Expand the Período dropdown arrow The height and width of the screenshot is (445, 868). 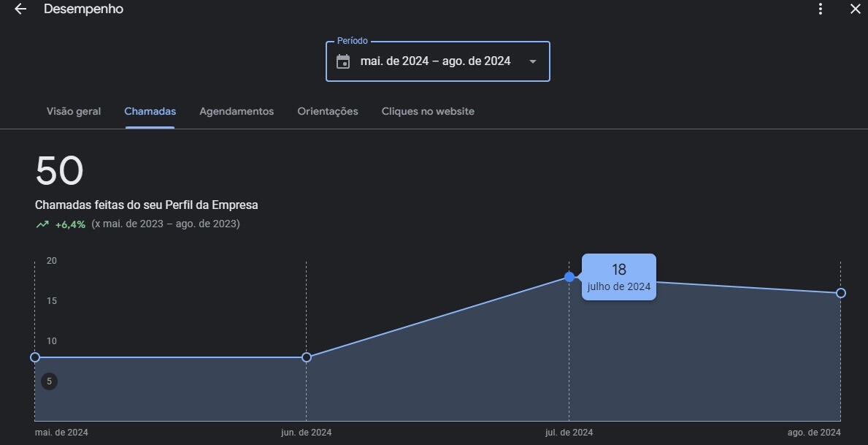pyautogui.click(x=533, y=61)
